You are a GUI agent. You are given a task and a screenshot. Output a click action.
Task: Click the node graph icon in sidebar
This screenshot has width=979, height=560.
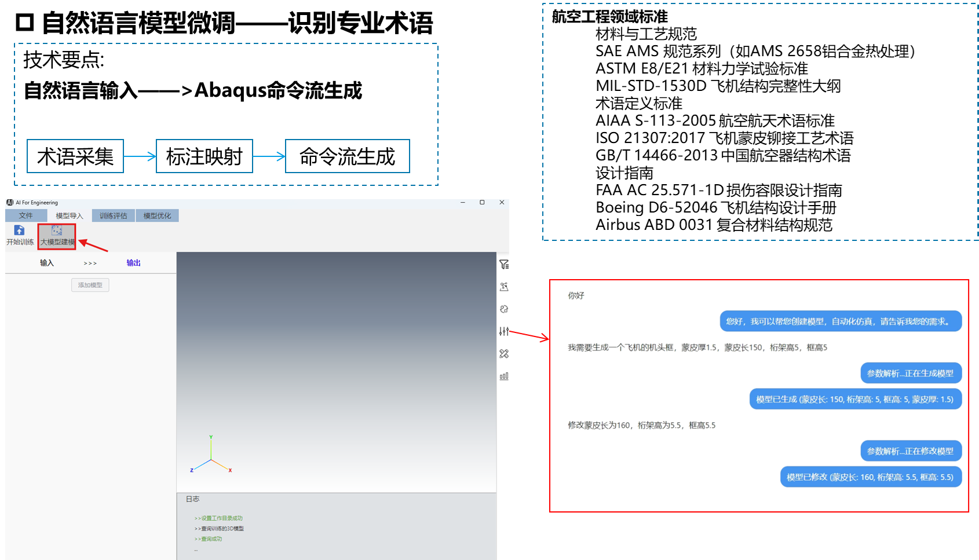(x=504, y=287)
